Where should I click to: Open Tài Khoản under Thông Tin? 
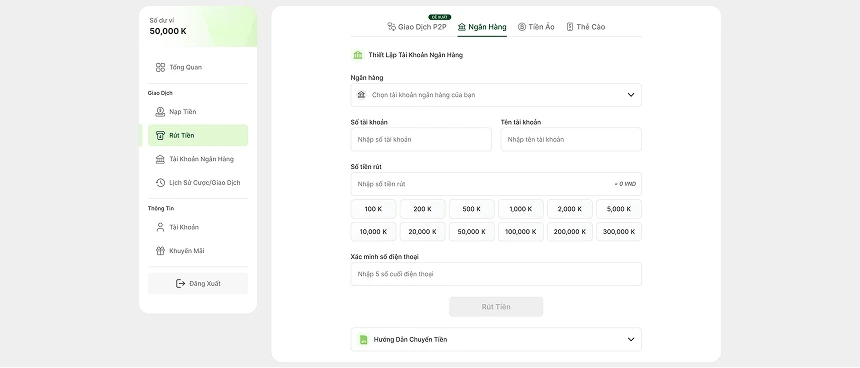[x=197, y=227]
